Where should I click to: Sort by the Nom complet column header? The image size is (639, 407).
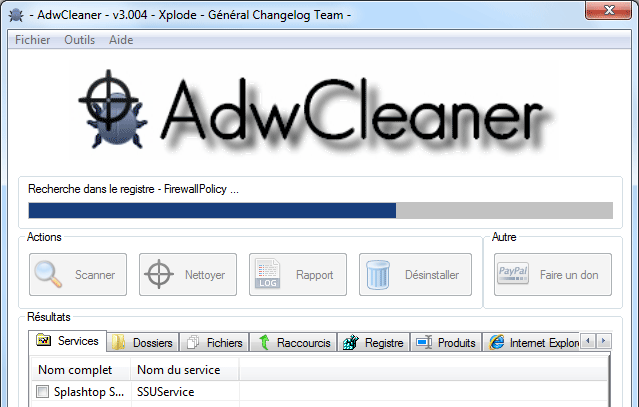pos(81,370)
